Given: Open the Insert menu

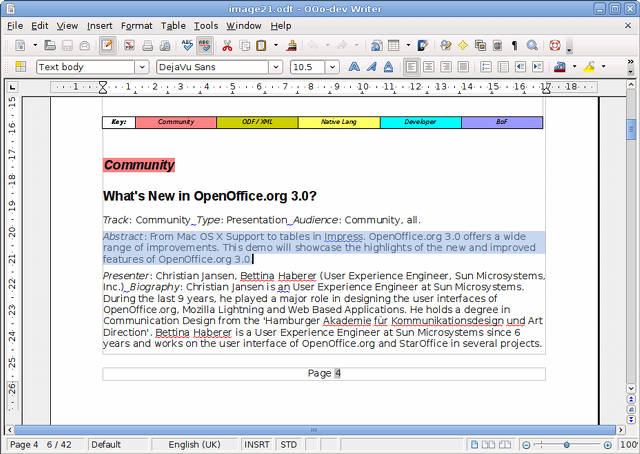Looking at the screenshot, I should point(100,25).
